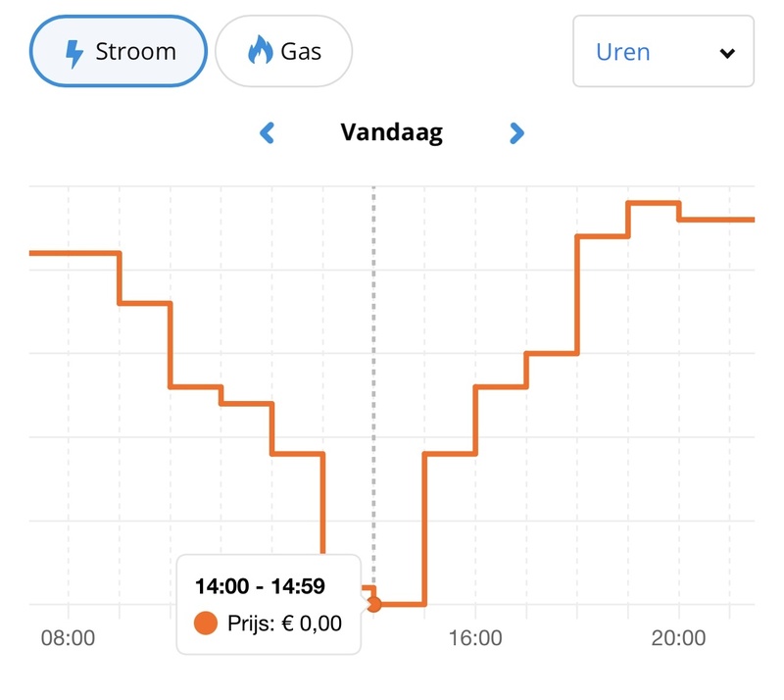This screenshot has height=700, width=784.
Task: Go to next day with right arrow
Action: [x=517, y=132]
